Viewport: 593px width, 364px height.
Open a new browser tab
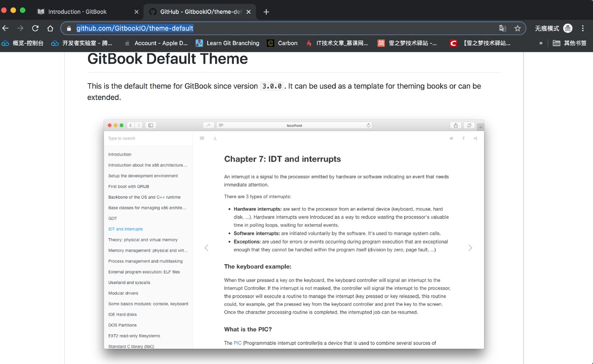click(x=266, y=12)
